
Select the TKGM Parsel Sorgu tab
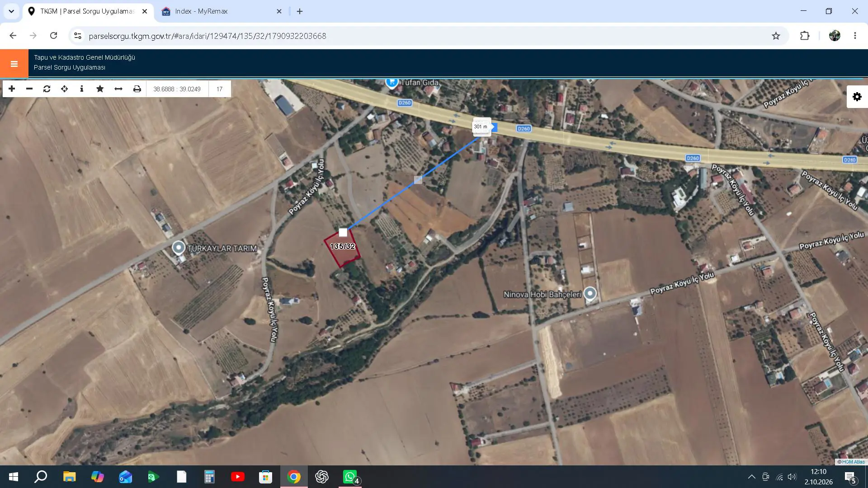click(x=87, y=11)
